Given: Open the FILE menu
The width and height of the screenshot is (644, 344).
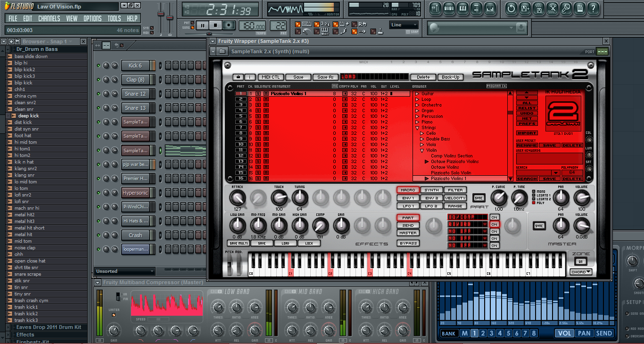Looking at the screenshot, I should [13, 18].
